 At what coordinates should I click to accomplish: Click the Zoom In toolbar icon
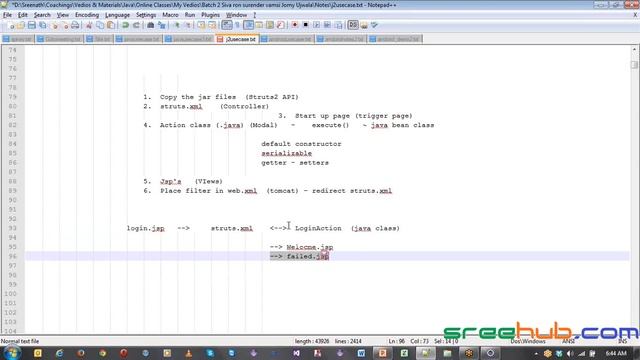click(x=177, y=25)
